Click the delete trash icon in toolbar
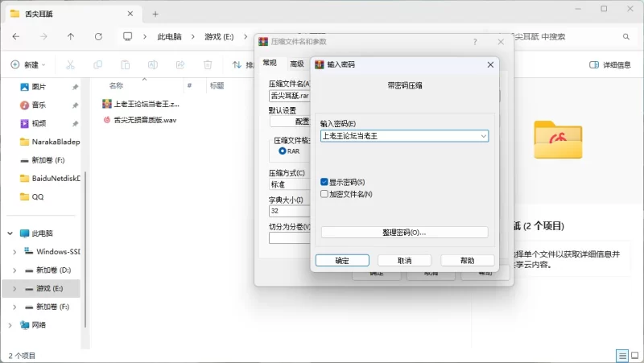The image size is (644, 363). pyautogui.click(x=208, y=64)
